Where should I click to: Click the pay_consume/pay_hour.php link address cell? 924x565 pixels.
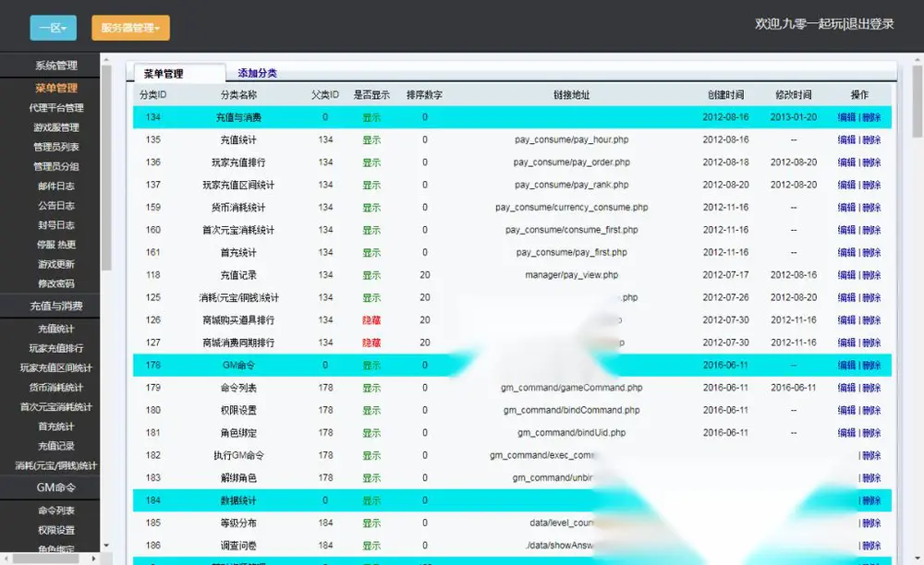572,139
